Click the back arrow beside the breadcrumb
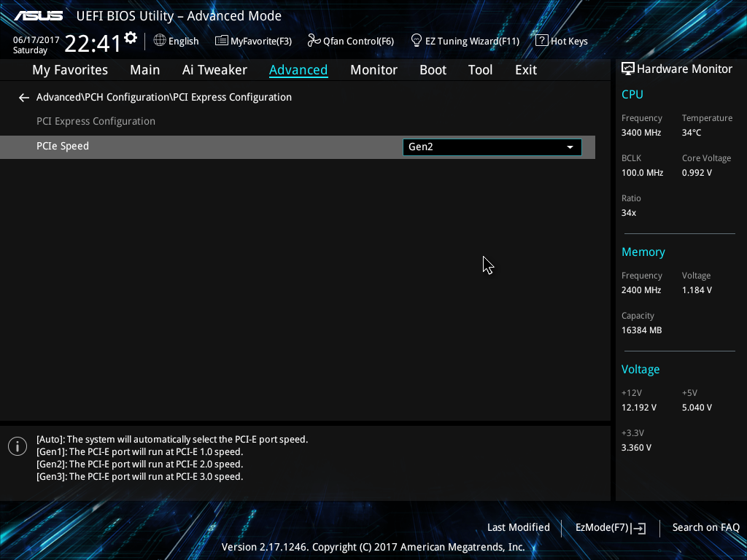Image resolution: width=747 pixels, height=560 pixels. pos(24,98)
